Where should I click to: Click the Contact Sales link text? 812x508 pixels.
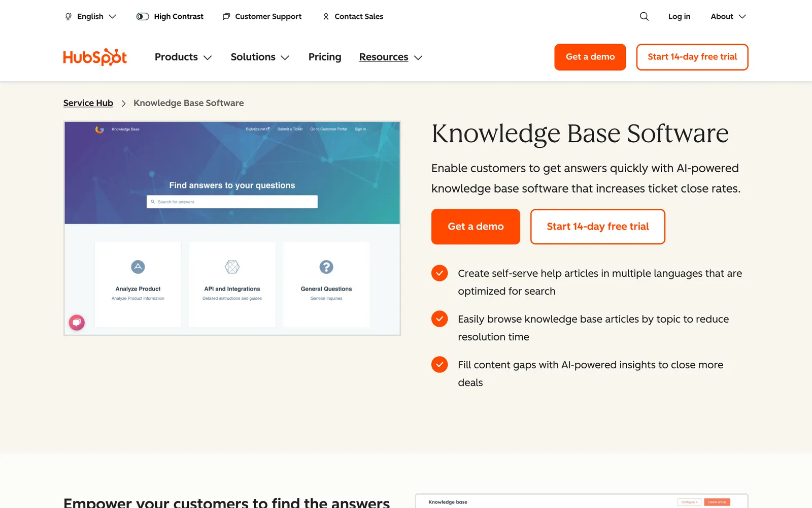click(359, 16)
